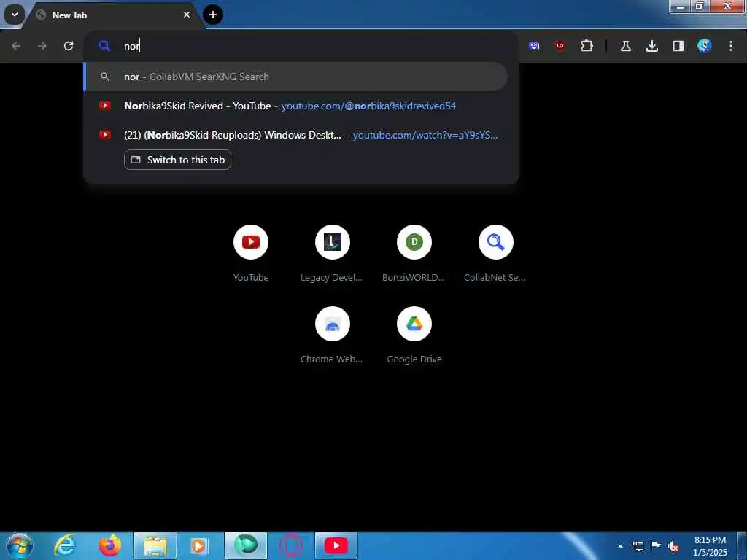Click the magnifier icon in first suggestion

click(105, 77)
